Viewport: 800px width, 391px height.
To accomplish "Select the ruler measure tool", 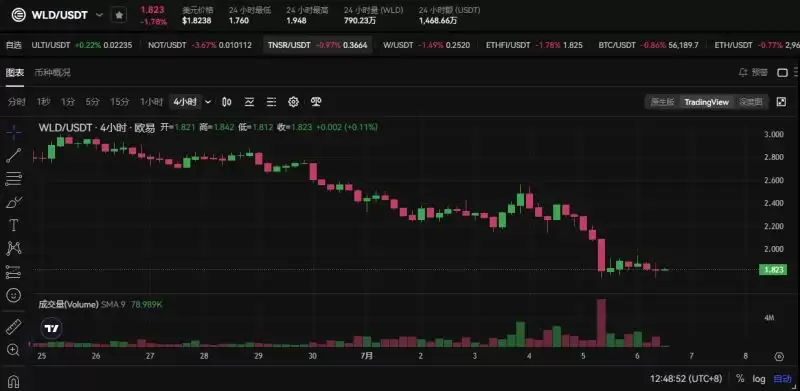I will coord(14,327).
